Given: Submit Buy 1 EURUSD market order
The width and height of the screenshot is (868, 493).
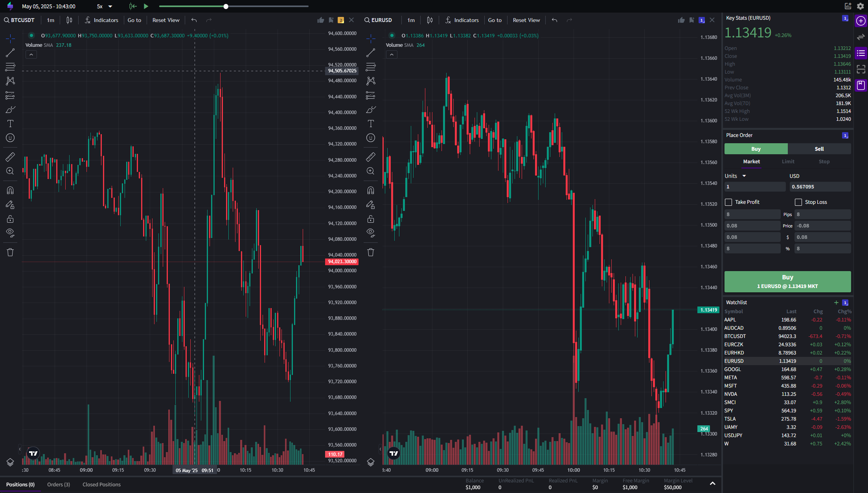Looking at the screenshot, I should 787,282.
